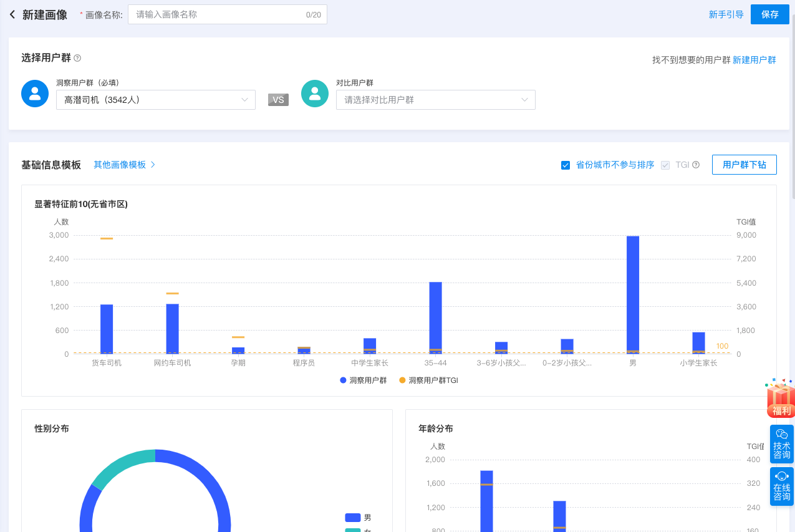Toggle the 男 legend swatch in 性别分布
This screenshot has width=795, height=532.
click(x=353, y=518)
